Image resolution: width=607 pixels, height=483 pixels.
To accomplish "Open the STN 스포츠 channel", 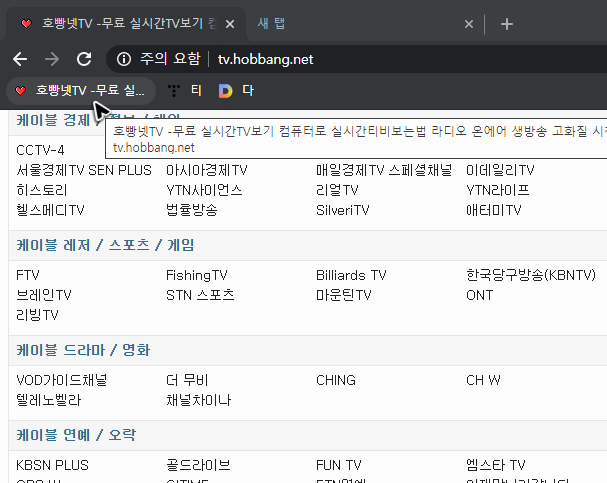I will (200, 295).
